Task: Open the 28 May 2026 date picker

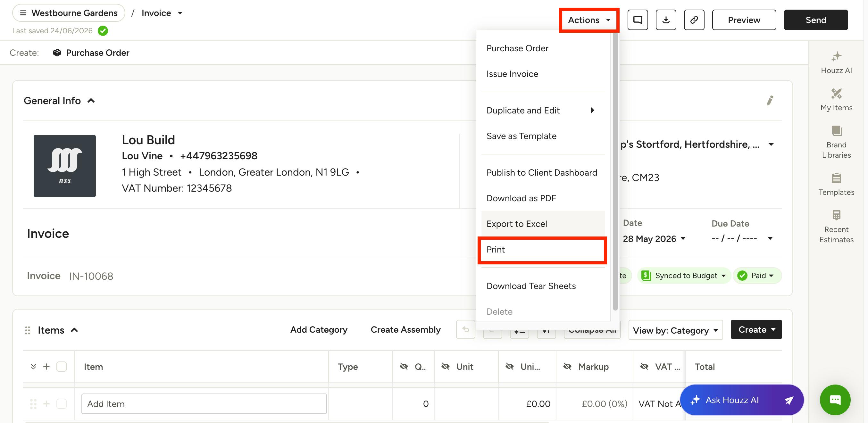Action: click(654, 238)
